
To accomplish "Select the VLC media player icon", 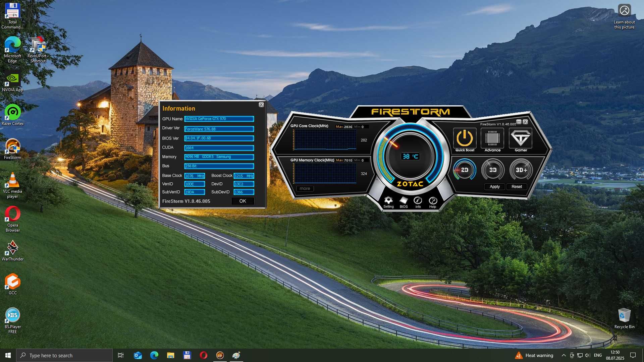I will click(x=12, y=185).
